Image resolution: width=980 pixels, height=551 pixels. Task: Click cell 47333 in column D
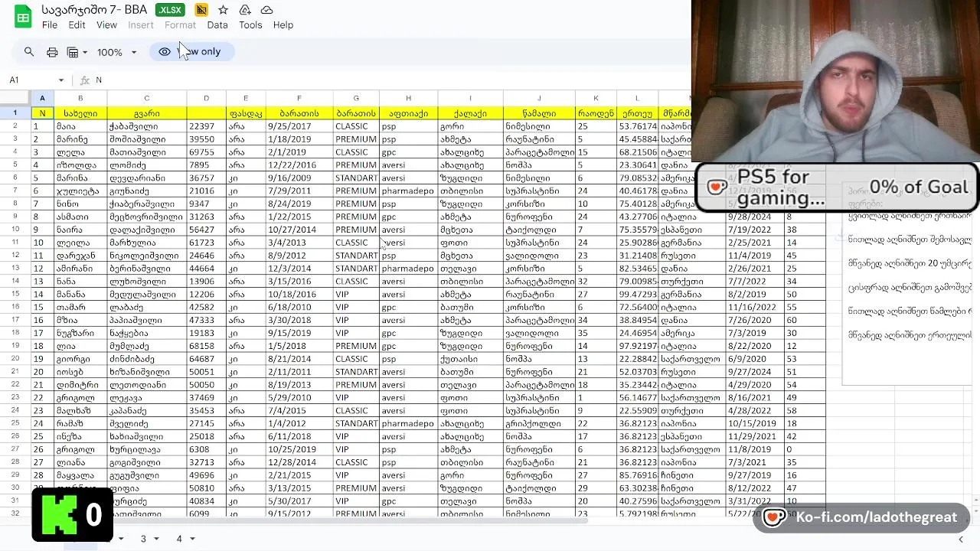(x=206, y=321)
